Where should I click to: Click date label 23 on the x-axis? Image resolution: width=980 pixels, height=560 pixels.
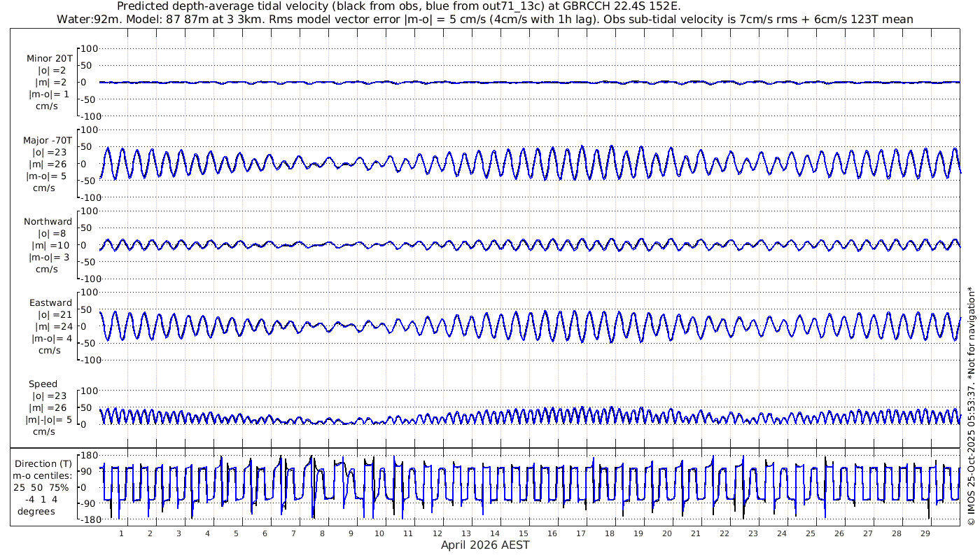click(752, 533)
